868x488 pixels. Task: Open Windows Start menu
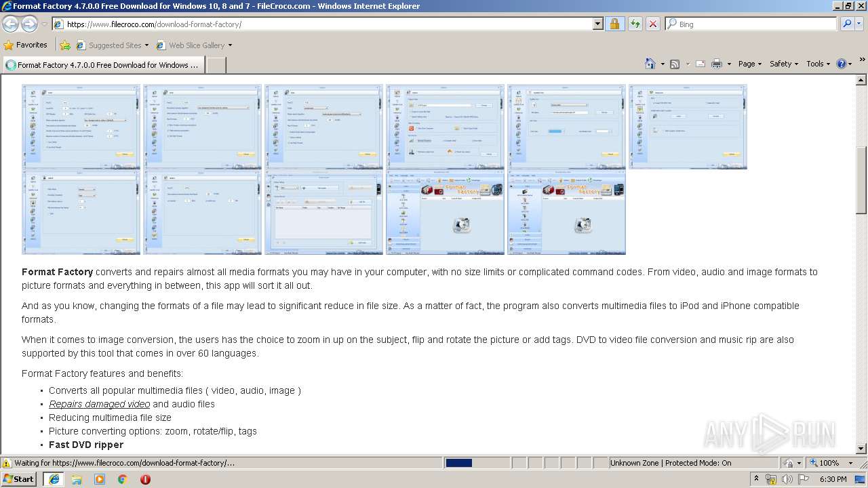click(19, 479)
